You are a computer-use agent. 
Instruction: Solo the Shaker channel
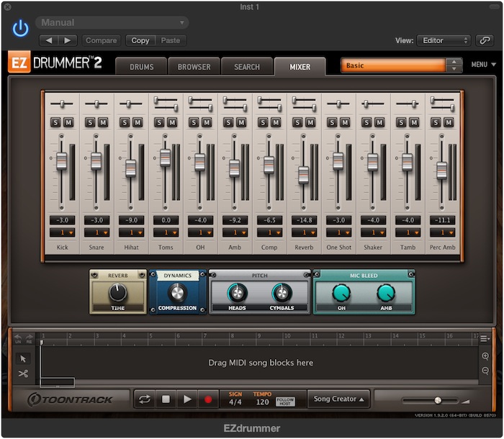pyautogui.click(x=366, y=122)
